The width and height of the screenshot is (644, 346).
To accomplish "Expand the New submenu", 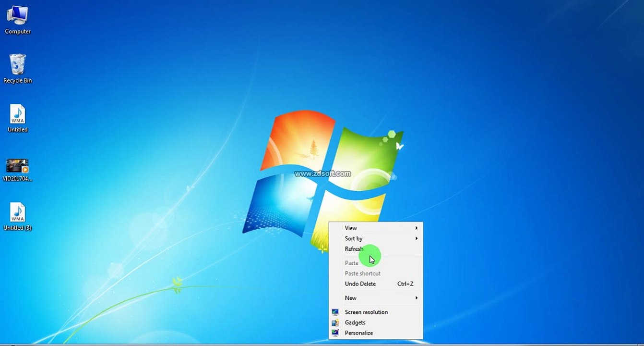I will [376, 298].
